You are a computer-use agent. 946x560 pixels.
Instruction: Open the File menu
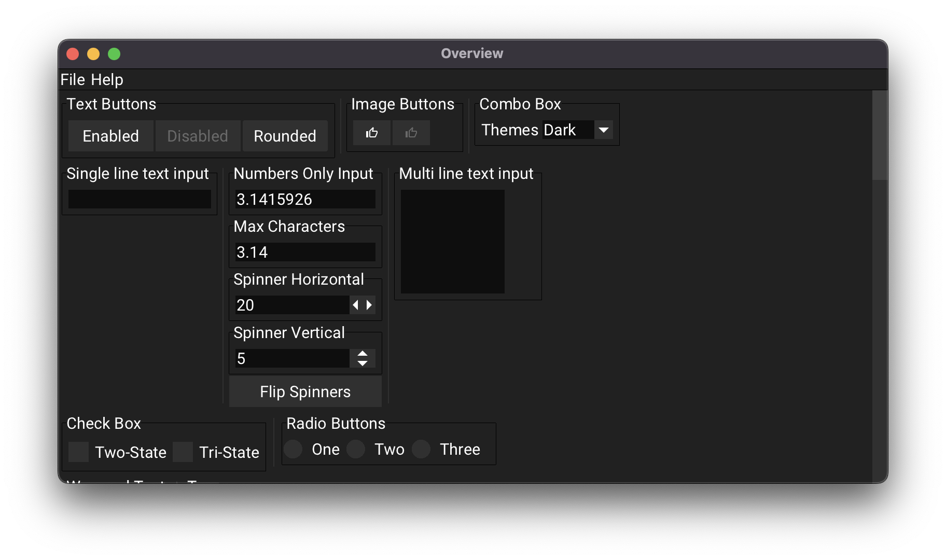tap(73, 80)
